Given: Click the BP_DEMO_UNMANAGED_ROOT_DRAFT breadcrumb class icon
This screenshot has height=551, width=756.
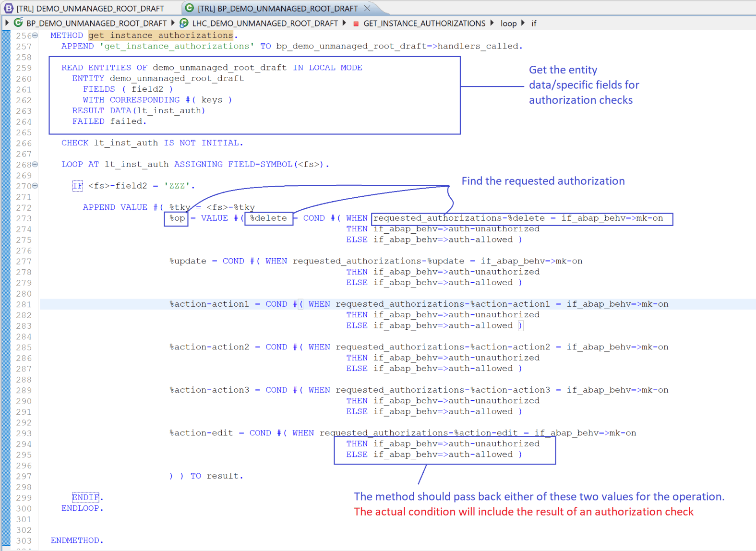Looking at the screenshot, I should [18, 23].
